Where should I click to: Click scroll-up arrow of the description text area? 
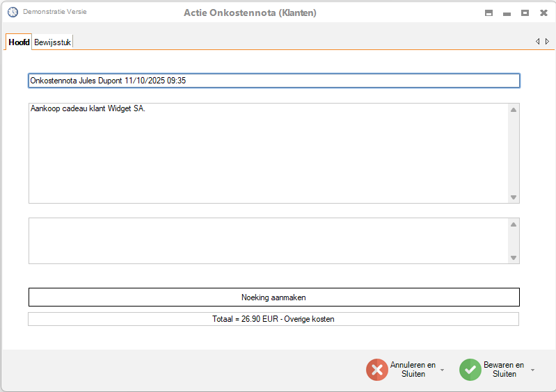coord(514,110)
